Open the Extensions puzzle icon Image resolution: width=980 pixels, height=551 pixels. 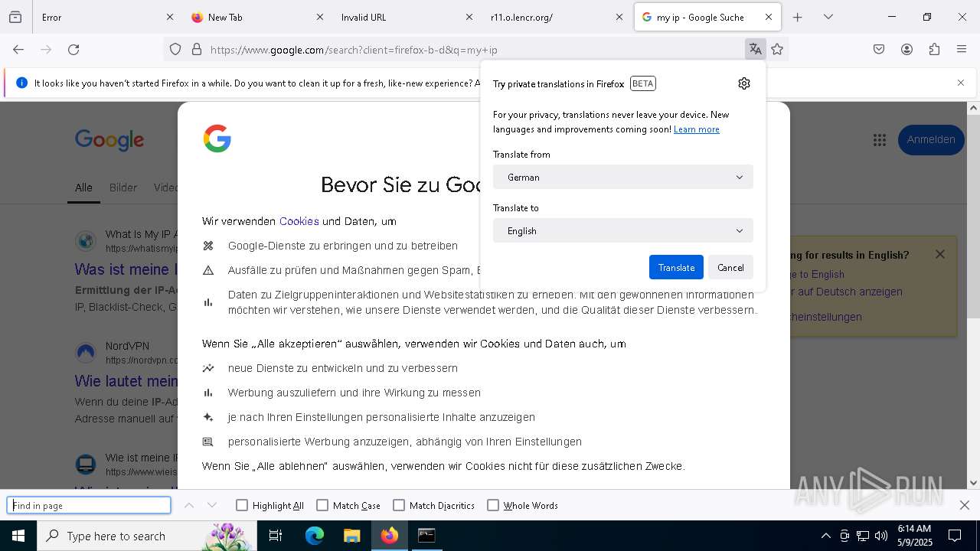click(x=934, y=50)
